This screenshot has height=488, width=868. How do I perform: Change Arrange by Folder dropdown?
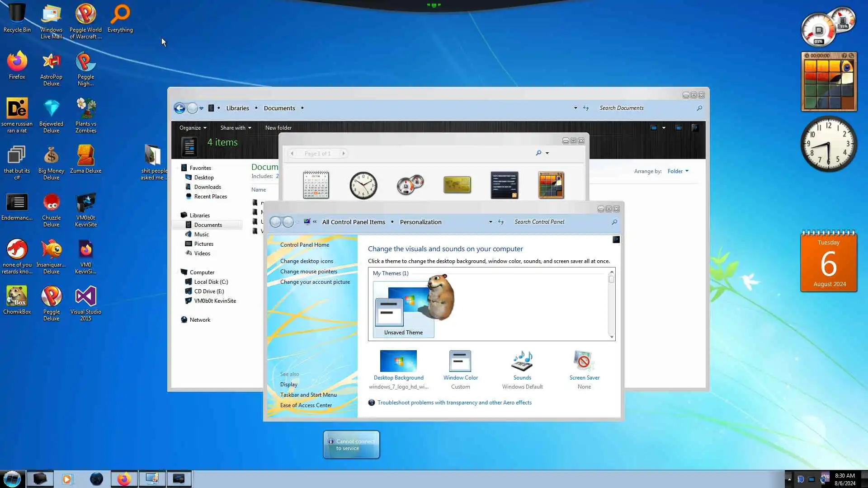pyautogui.click(x=678, y=171)
